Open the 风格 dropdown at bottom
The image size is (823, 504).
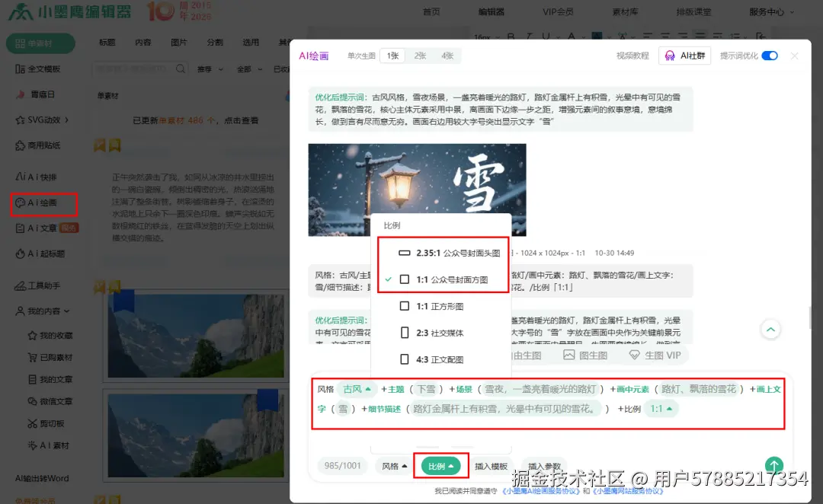pyautogui.click(x=394, y=466)
